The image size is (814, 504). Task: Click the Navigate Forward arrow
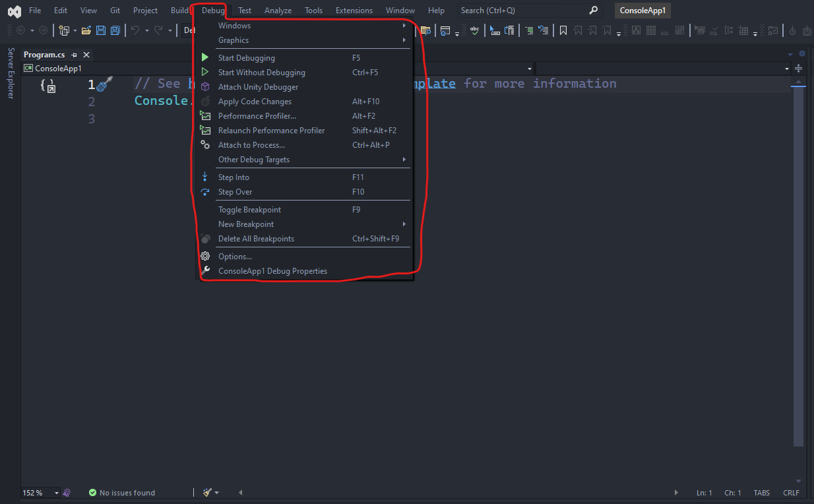coord(43,30)
